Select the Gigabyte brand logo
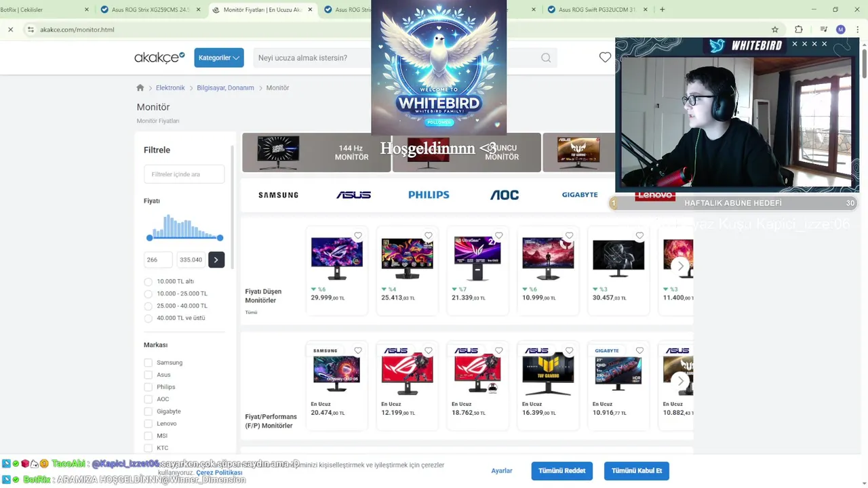This screenshot has height=488, width=868. pyautogui.click(x=580, y=195)
